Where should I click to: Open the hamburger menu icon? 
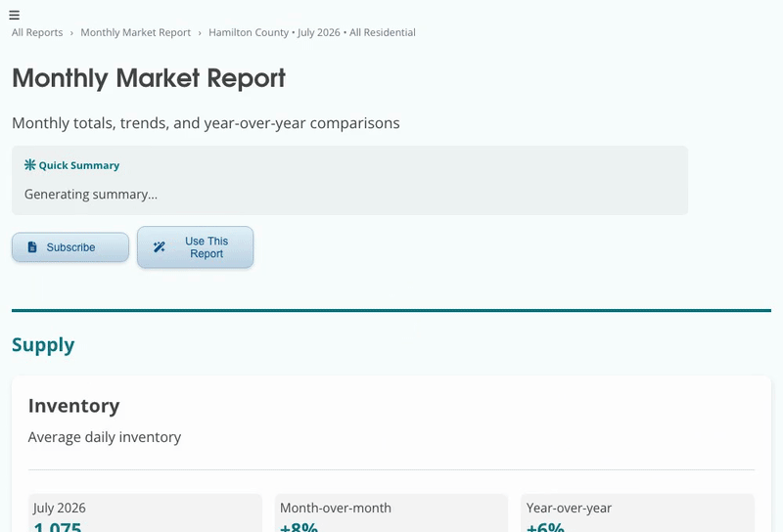coord(14,15)
